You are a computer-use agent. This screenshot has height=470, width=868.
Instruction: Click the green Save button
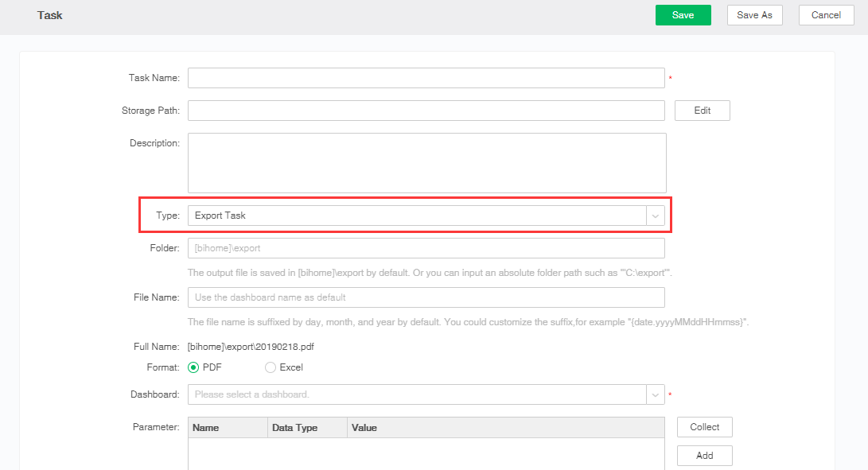[x=683, y=15]
